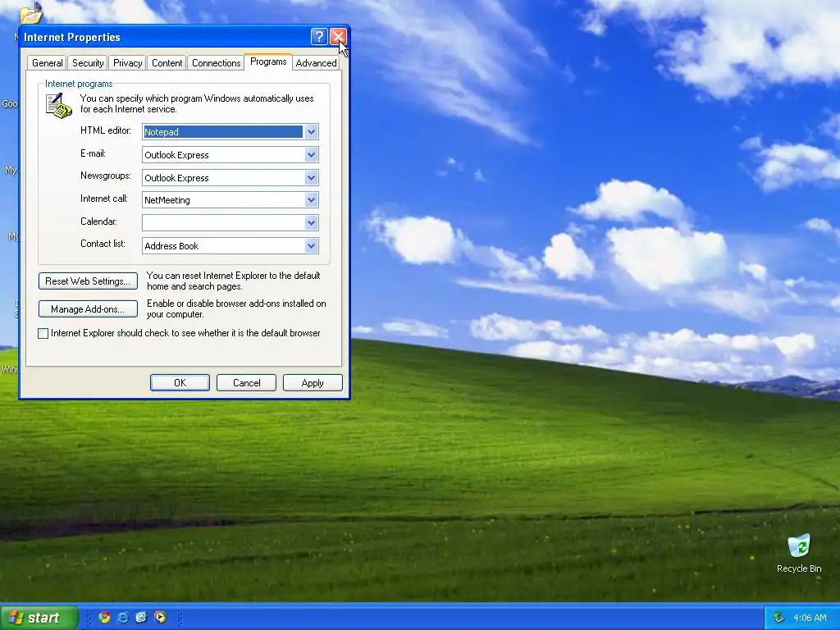Viewport: 840px width, 630px height.
Task: Select the Connections tab
Action: click(x=216, y=63)
